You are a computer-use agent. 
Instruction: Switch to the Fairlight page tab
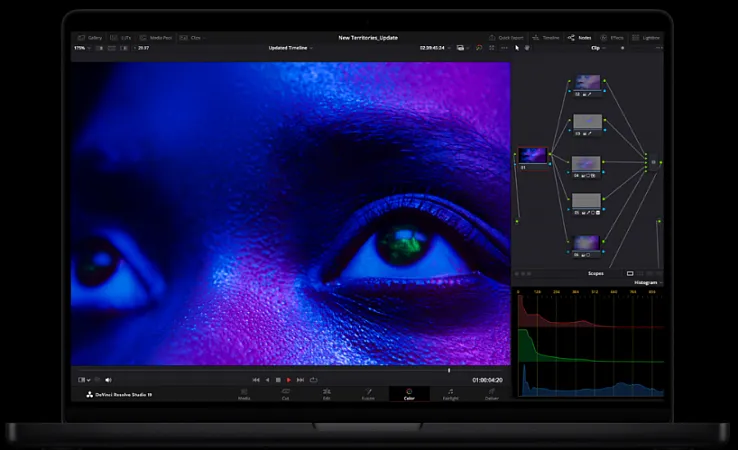click(450, 394)
